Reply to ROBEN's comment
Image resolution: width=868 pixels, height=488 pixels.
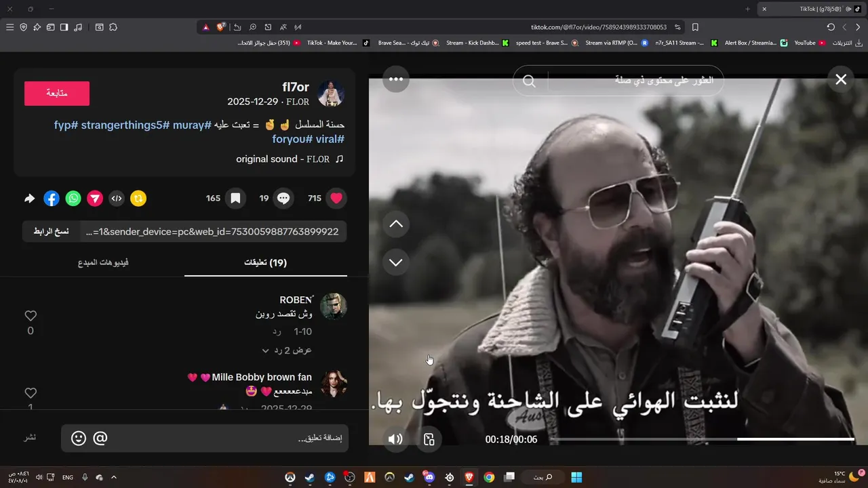coord(277,331)
